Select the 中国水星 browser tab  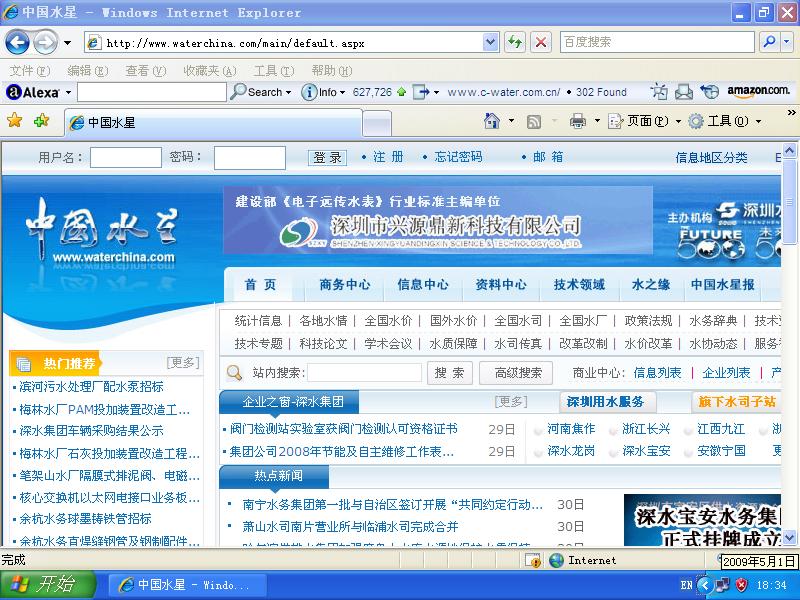[213, 122]
